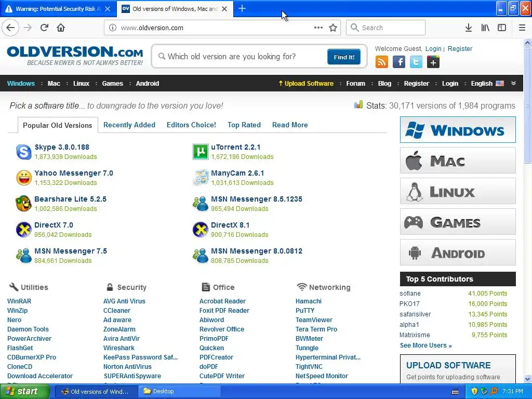532x399 pixels.
Task: Open the Firefox library icon
Action: point(485,28)
